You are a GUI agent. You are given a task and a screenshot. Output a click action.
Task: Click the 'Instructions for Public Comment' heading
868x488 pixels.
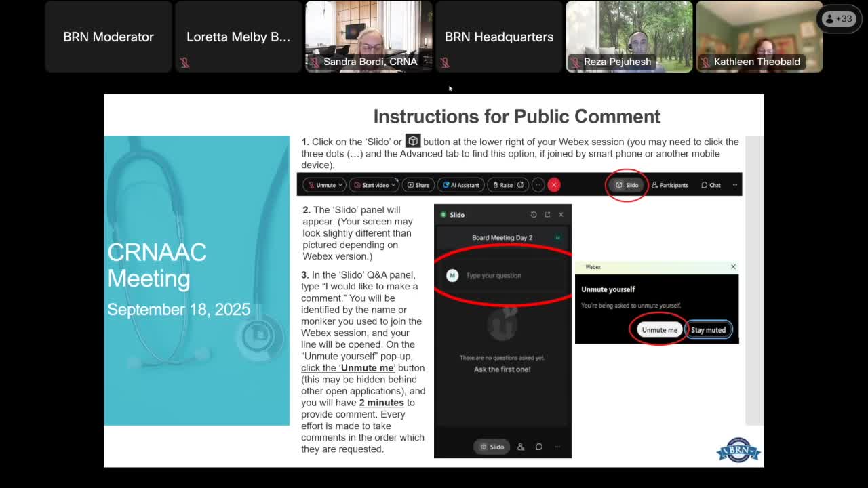(517, 117)
